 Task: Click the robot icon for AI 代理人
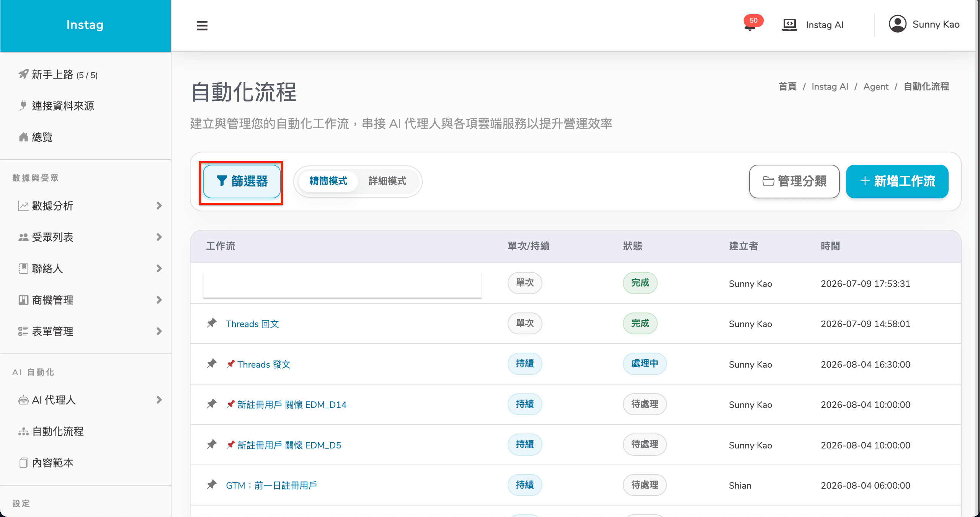coord(23,400)
